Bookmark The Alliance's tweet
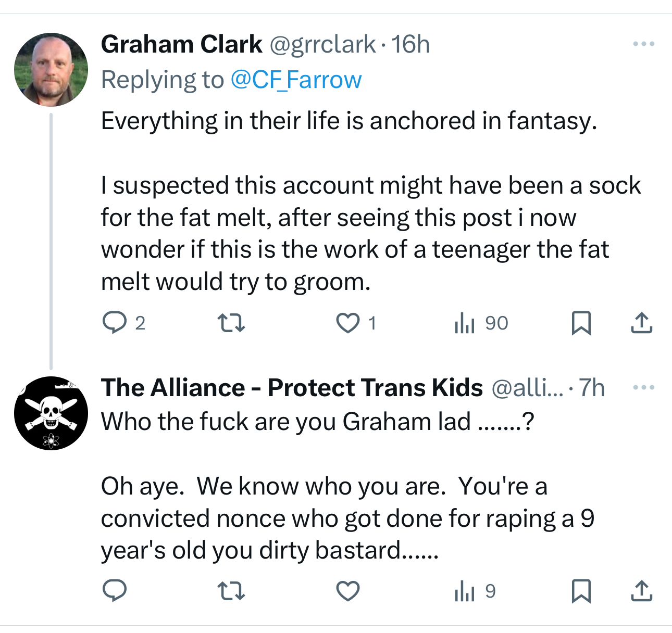Viewport: 672px width, 633px height. (581, 591)
